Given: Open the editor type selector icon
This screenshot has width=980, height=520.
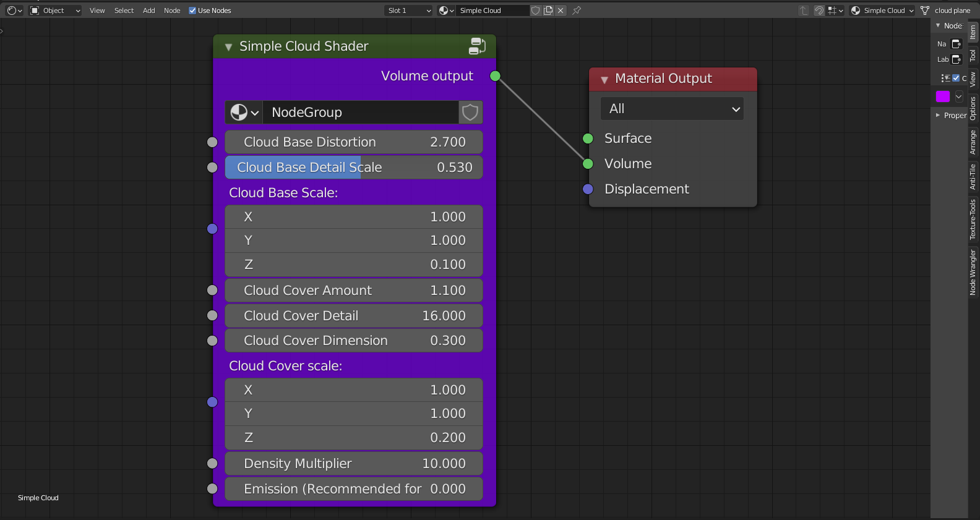Looking at the screenshot, I should coord(14,11).
